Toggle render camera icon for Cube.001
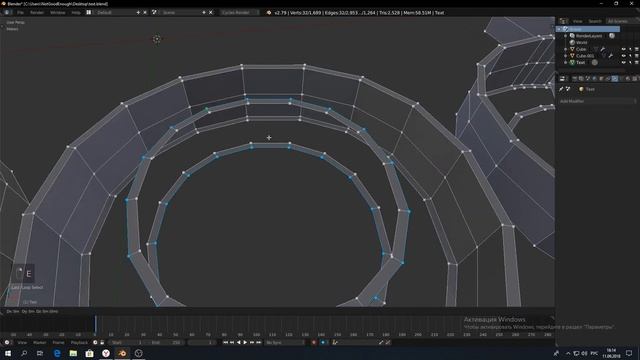The width and height of the screenshot is (640, 360). (x=637, y=56)
